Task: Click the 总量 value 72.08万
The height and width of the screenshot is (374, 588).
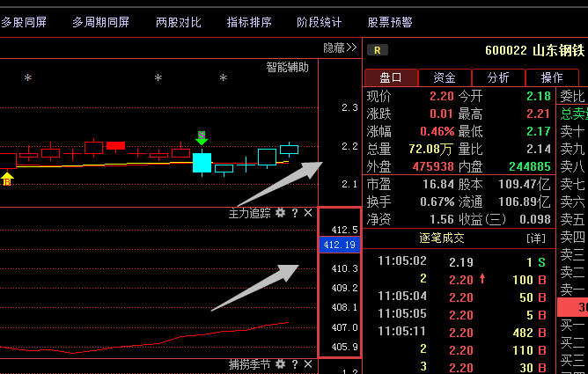Action: pyautogui.click(x=430, y=149)
